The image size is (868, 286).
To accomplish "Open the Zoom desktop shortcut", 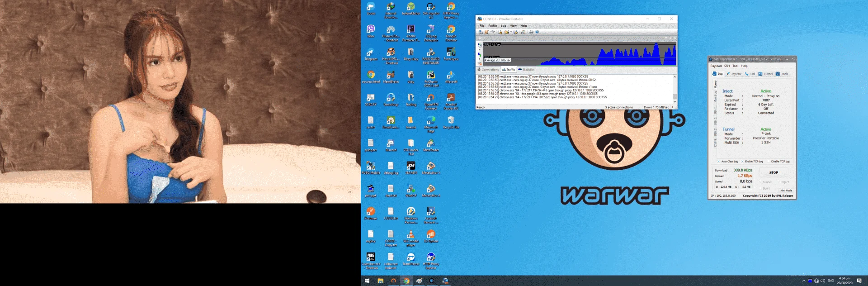I will coord(371,9).
